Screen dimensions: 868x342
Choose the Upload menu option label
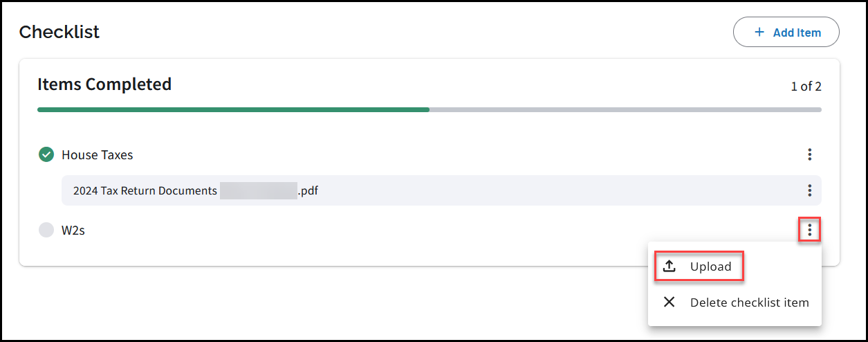tap(710, 267)
